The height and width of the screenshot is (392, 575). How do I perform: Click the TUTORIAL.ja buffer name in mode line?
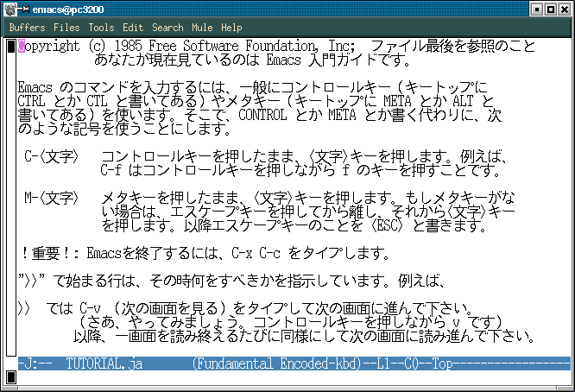point(104,364)
